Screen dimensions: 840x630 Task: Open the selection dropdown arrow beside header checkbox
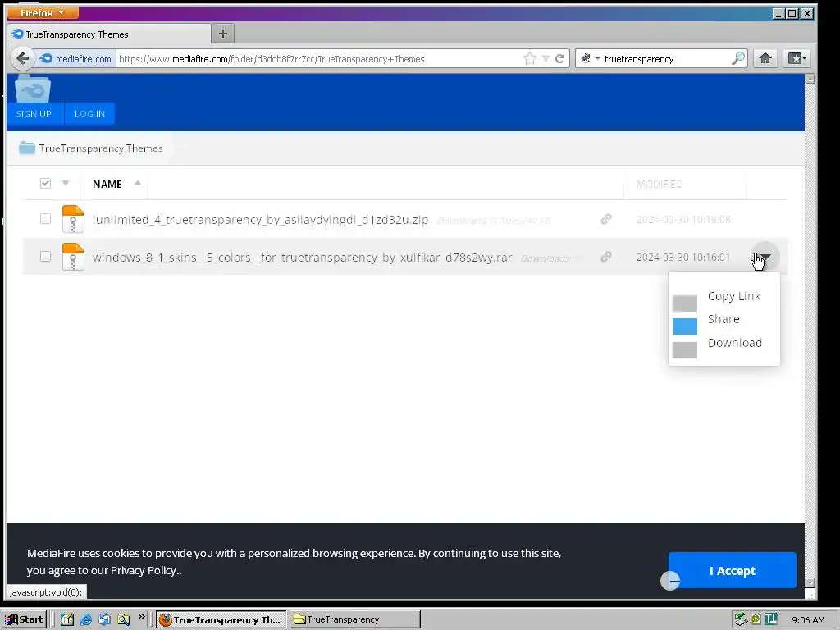[66, 183]
